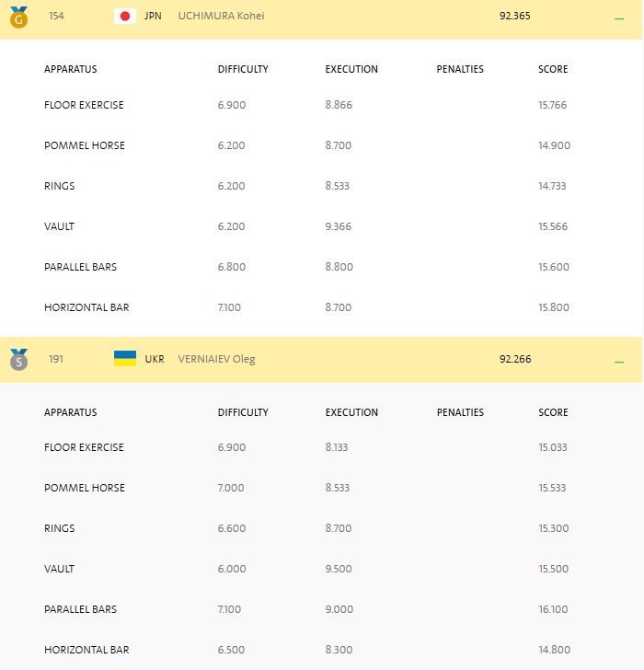Viewport: 644px width, 670px height.
Task: Click the UKR country code
Action: click(155, 359)
